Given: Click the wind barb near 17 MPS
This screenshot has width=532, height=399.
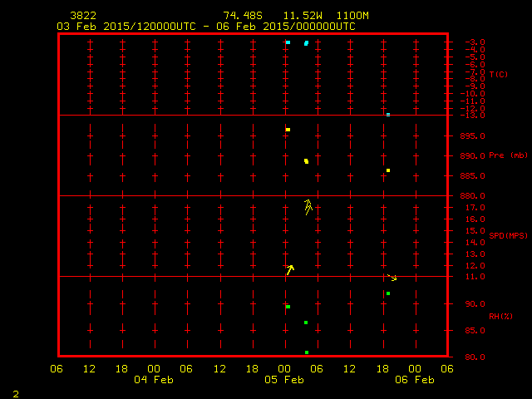Looking at the screenshot, I should 308,206.
